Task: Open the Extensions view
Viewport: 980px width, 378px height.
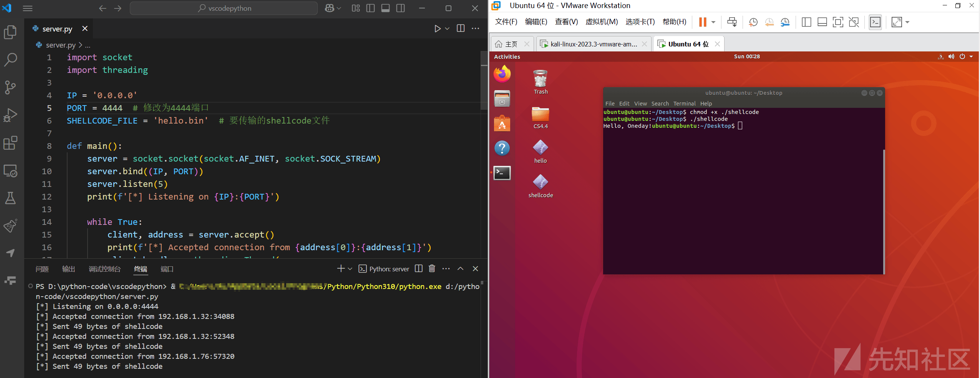Action: coord(10,143)
